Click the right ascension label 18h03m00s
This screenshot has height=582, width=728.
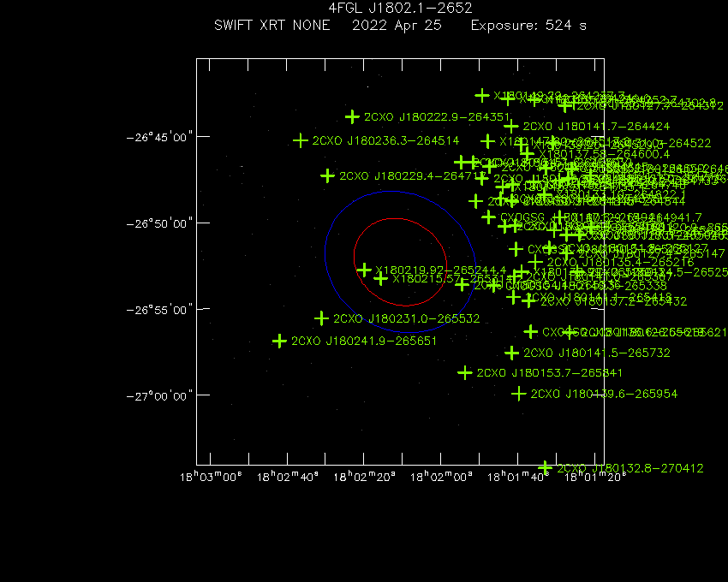click(x=211, y=477)
